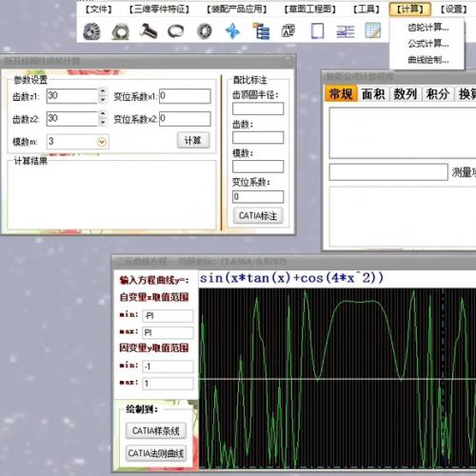Click the CATIA样条线 button
476x476 pixels.
[x=156, y=430]
